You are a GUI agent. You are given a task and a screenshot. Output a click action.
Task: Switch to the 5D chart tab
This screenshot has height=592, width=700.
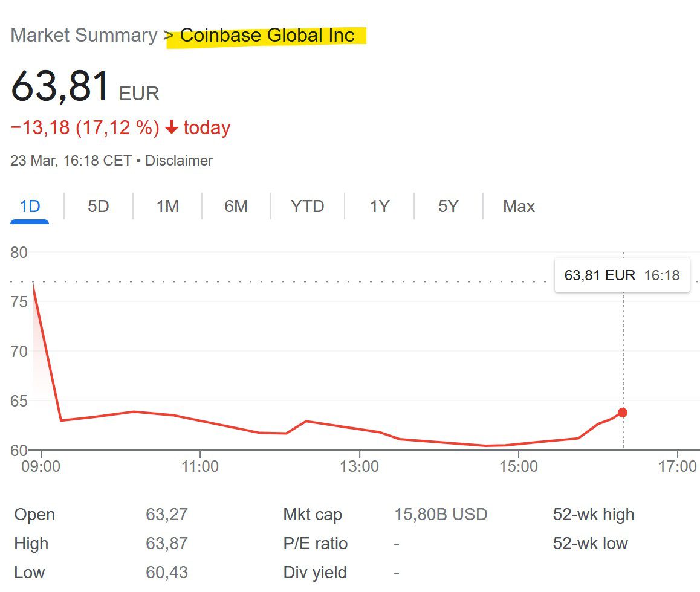tap(99, 207)
